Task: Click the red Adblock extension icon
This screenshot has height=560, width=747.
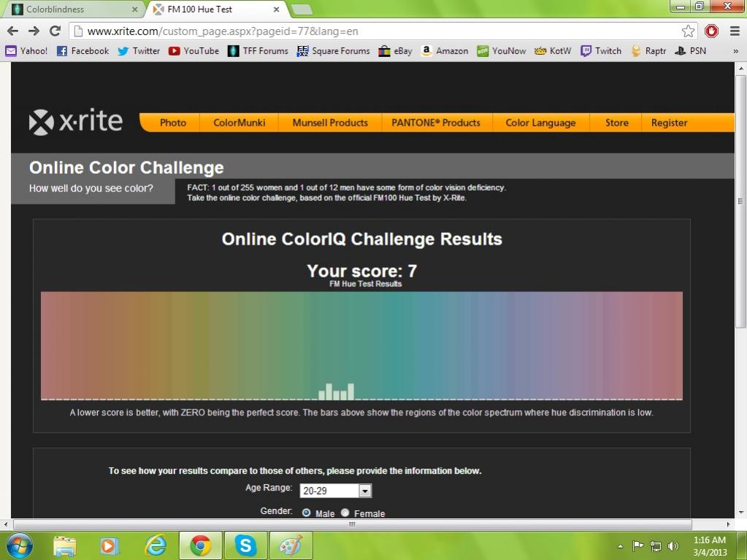Action: (711, 31)
